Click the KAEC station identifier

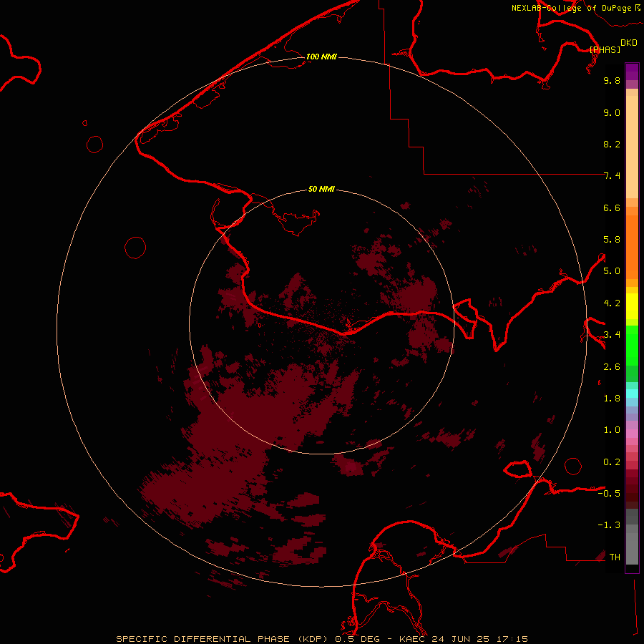[413, 639]
